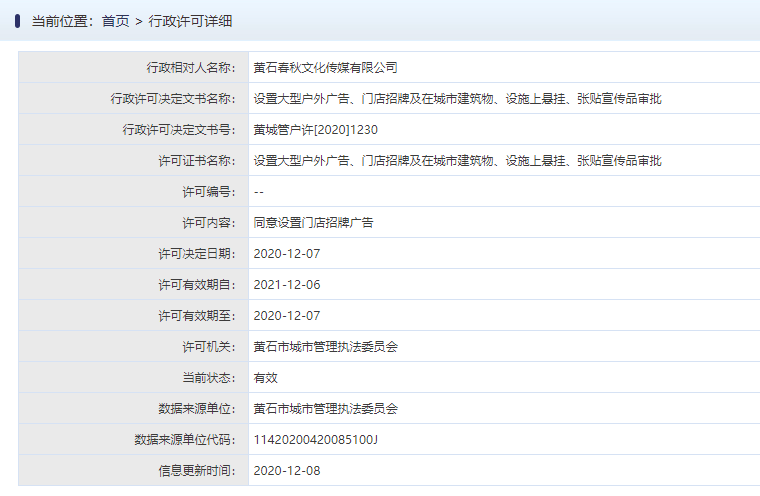The image size is (760, 496).
Task: Select the 许可编号 value dashes
Action: tap(259, 192)
